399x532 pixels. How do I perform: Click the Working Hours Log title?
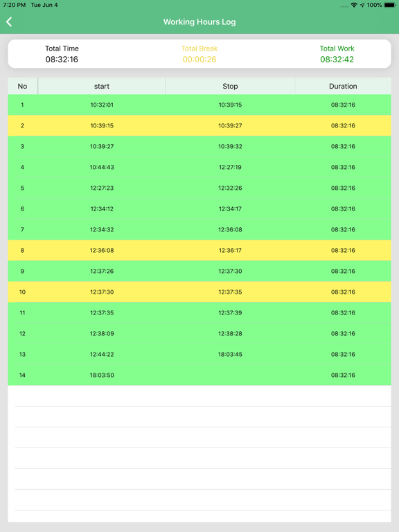click(199, 22)
